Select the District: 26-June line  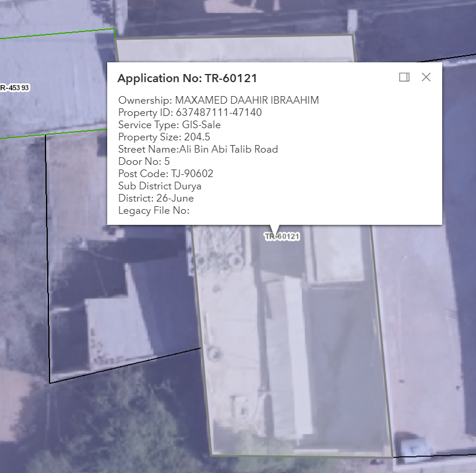156,198
